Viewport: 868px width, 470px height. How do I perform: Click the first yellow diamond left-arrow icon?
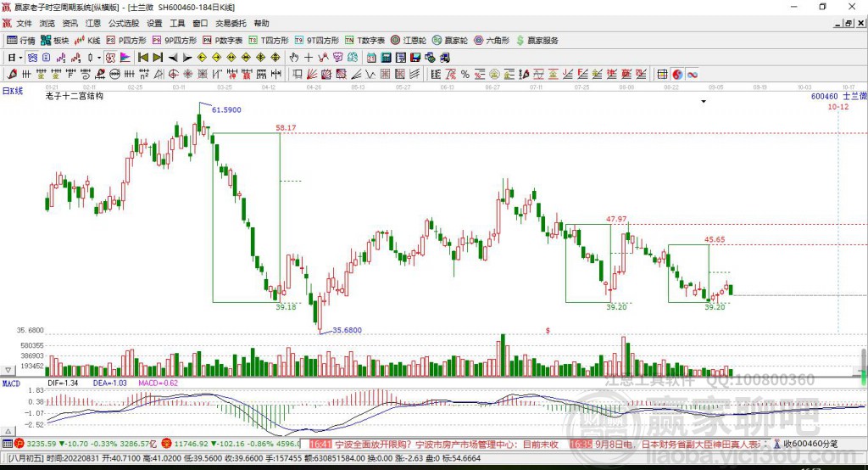pos(202,58)
